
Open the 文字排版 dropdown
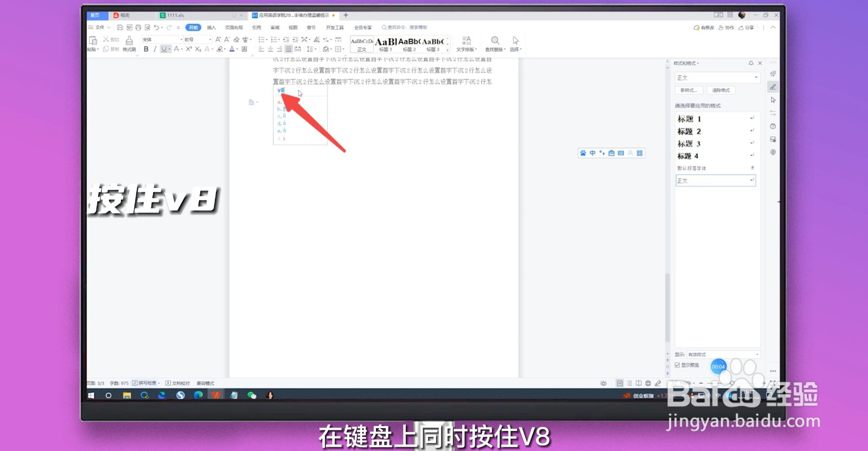click(x=466, y=44)
